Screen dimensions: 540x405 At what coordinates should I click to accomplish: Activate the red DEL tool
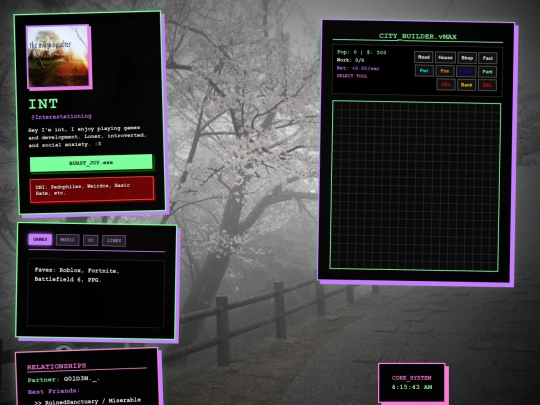pyautogui.click(x=487, y=85)
